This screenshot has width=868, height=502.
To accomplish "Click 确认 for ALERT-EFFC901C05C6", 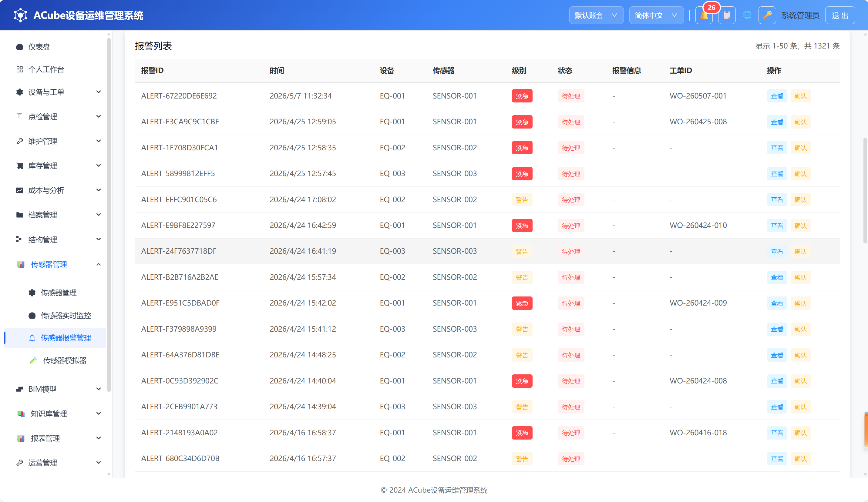I will tap(800, 200).
